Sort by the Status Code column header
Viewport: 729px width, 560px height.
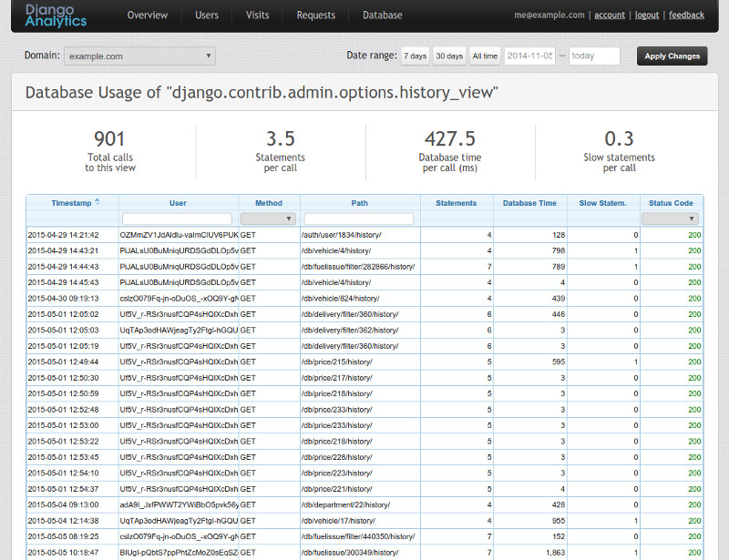coord(671,203)
